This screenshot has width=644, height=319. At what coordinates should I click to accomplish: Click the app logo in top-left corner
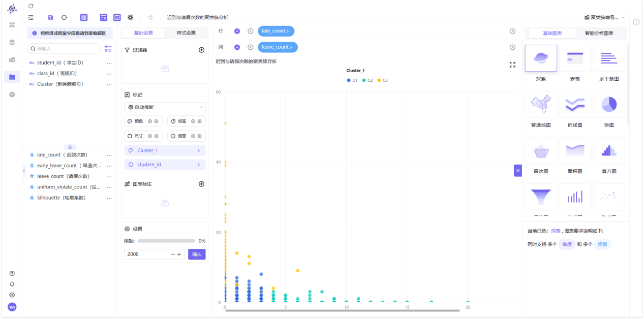12,9
